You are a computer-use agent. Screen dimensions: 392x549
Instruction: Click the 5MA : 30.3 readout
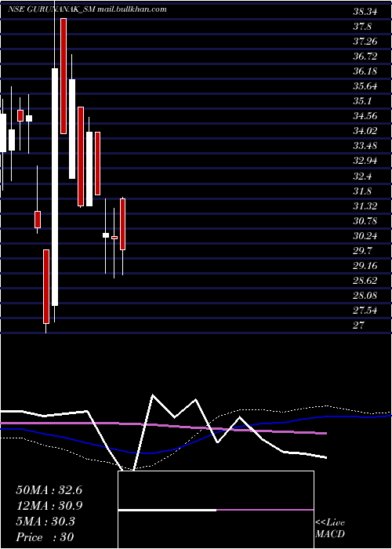[45, 522]
